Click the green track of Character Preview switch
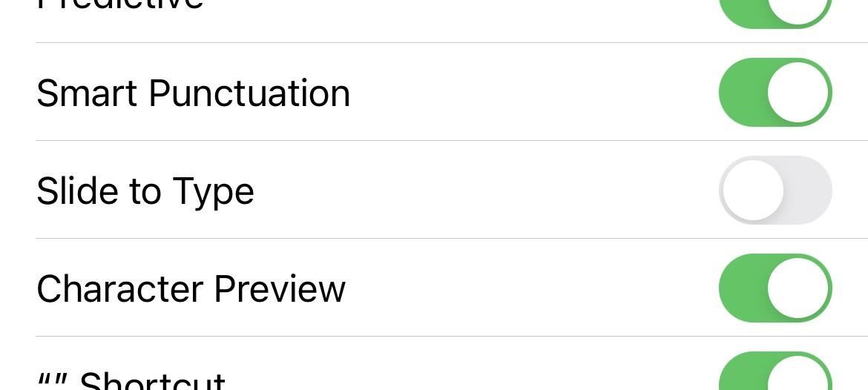Viewport: 868px width, 390px height. (x=740, y=288)
